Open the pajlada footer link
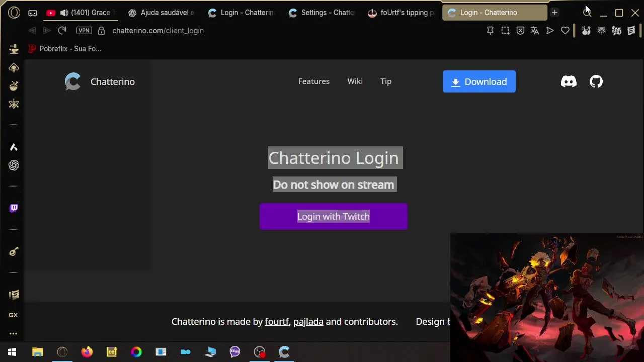The height and width of the screenshot is (362, 644). [x=308, y=322]
